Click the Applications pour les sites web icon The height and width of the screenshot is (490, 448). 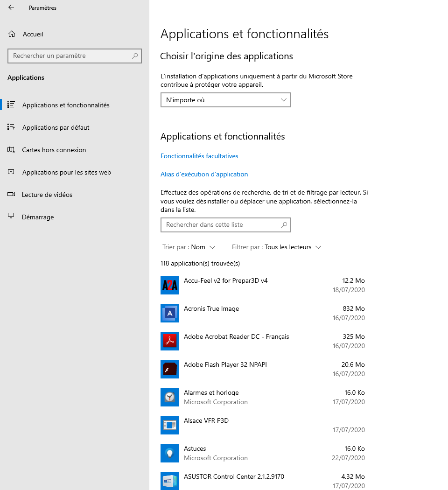click(x=11, y=172)
